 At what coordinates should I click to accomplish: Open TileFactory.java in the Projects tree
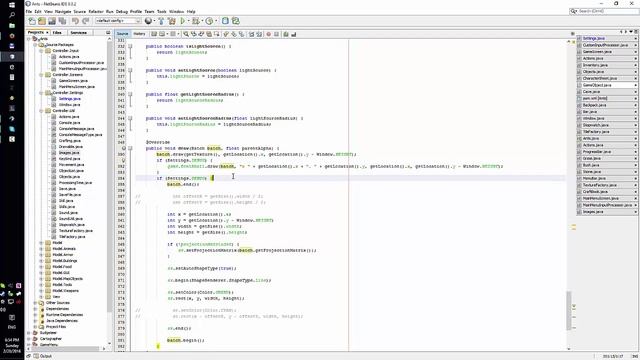click(72, 237)
